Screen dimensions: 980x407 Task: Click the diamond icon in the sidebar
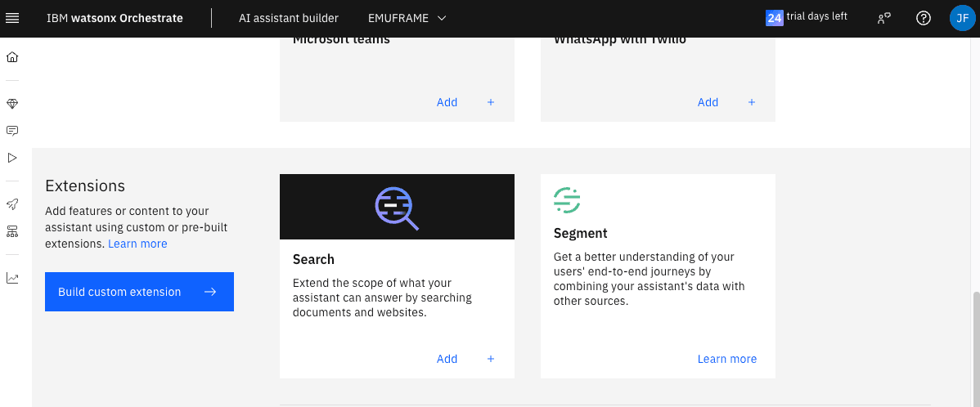pos(12,104)
